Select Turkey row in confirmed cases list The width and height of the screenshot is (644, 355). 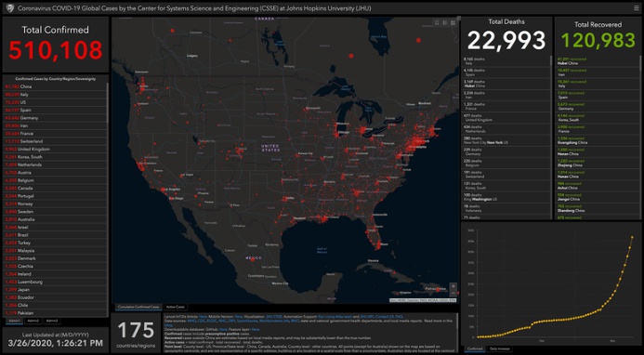[55, 243]
